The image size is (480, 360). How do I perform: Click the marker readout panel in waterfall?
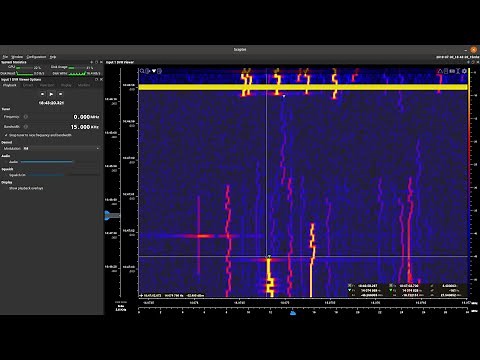tap(406, 290)
